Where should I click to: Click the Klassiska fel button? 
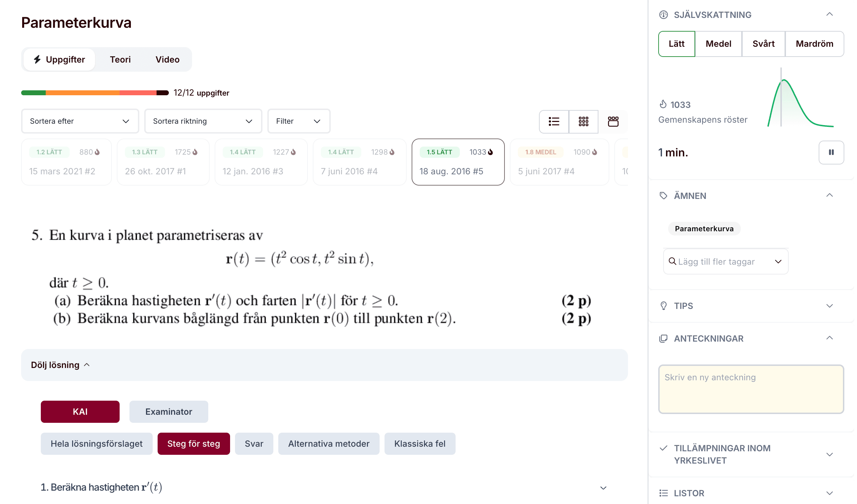420,444
